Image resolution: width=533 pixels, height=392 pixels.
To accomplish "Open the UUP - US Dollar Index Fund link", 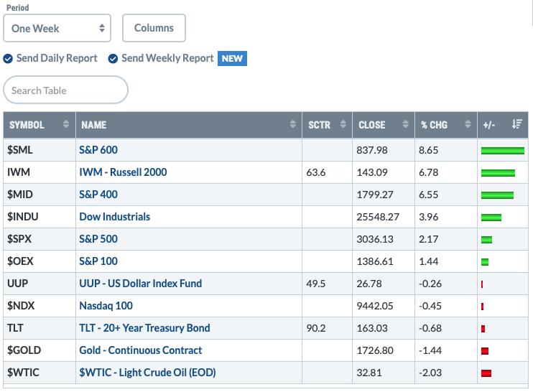I will [140, 284].
